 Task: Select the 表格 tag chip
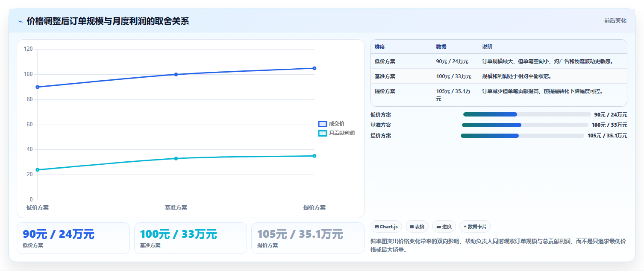[x=417, y=227]
